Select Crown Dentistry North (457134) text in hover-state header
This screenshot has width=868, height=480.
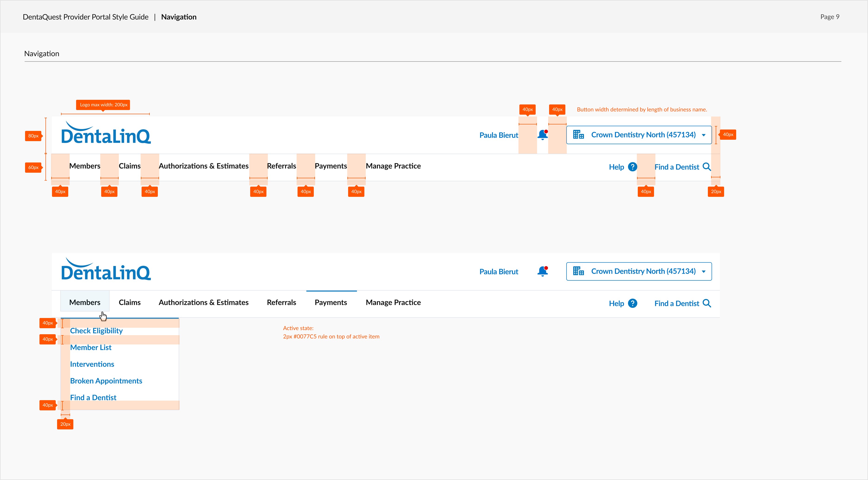pos(643,271)
